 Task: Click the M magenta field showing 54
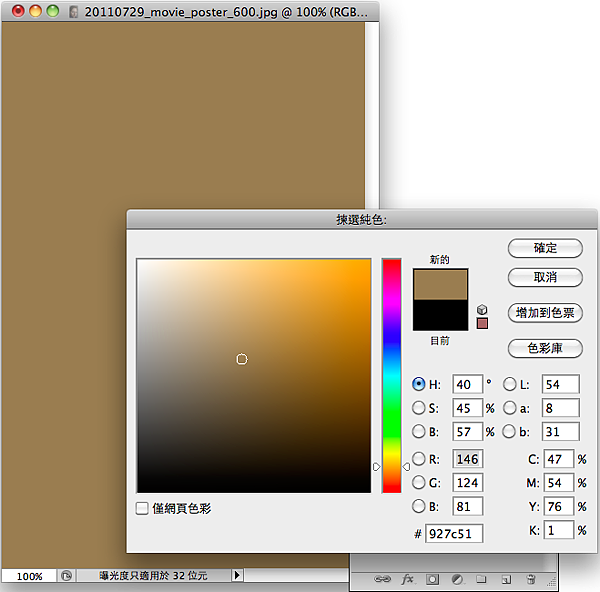pos(559,482)
